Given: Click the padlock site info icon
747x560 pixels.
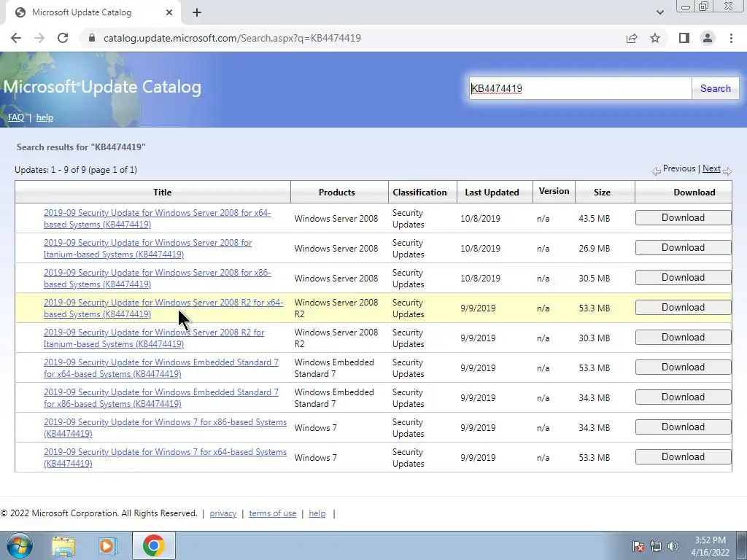Looking at the screenshot, I should pos(92,38).
